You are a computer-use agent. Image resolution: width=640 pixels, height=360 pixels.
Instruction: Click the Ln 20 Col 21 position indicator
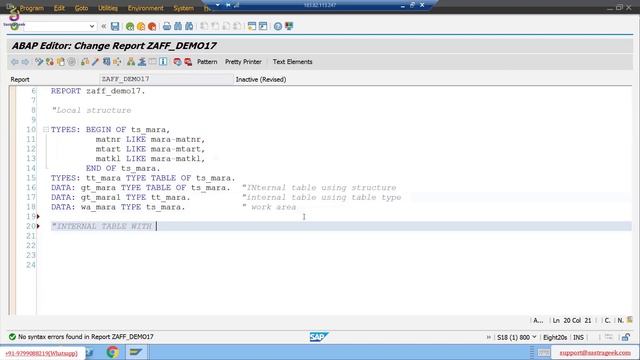pyautogui.click(x=572, y=321)
